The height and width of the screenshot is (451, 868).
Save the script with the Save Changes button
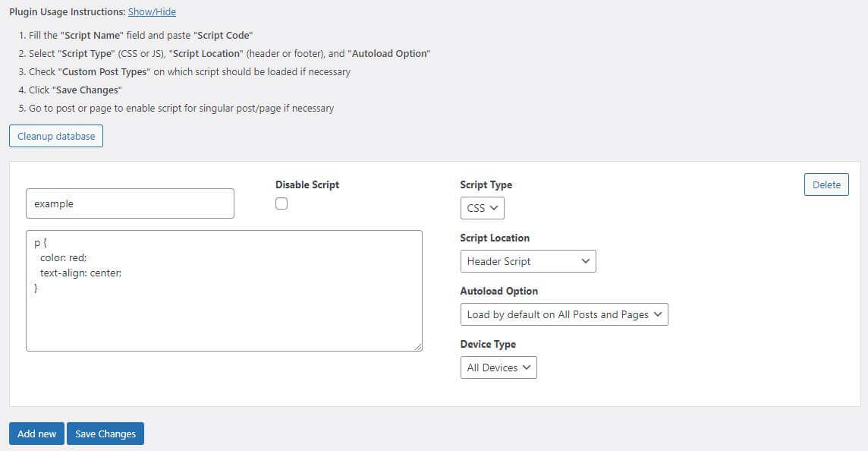click(105, 434)
